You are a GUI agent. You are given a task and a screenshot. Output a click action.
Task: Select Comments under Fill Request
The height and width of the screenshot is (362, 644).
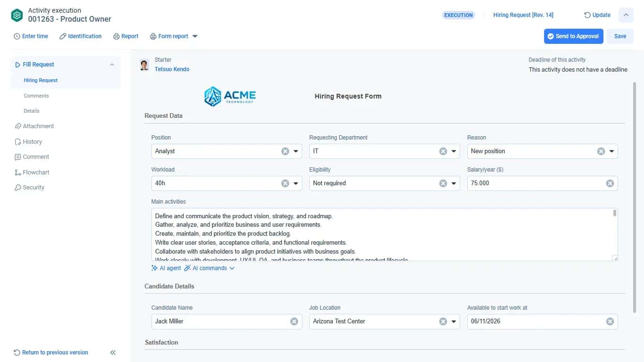click(x=36, y=96)
